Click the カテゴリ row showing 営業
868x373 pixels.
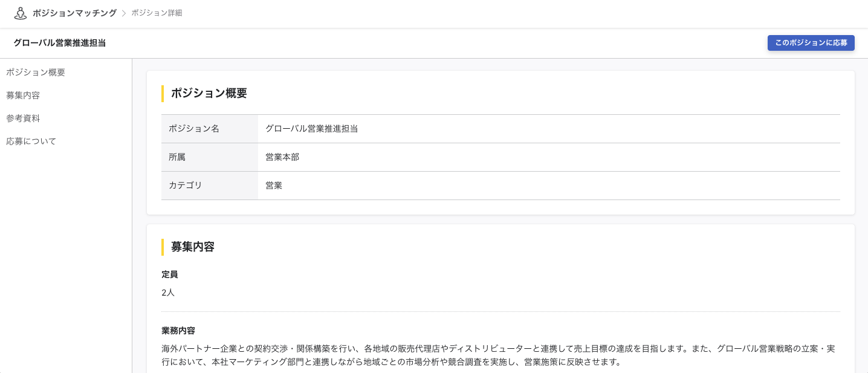pos(274,186)
